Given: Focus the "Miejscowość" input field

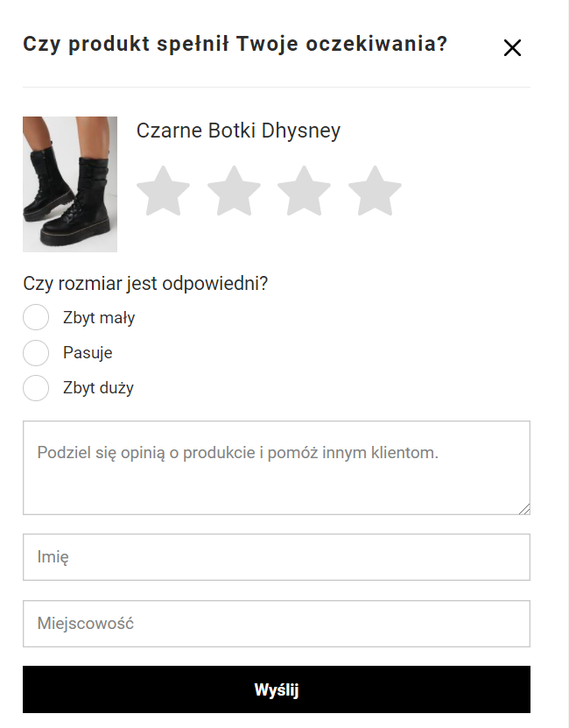Looking at the screenshot, I should [x=276, y=624].
